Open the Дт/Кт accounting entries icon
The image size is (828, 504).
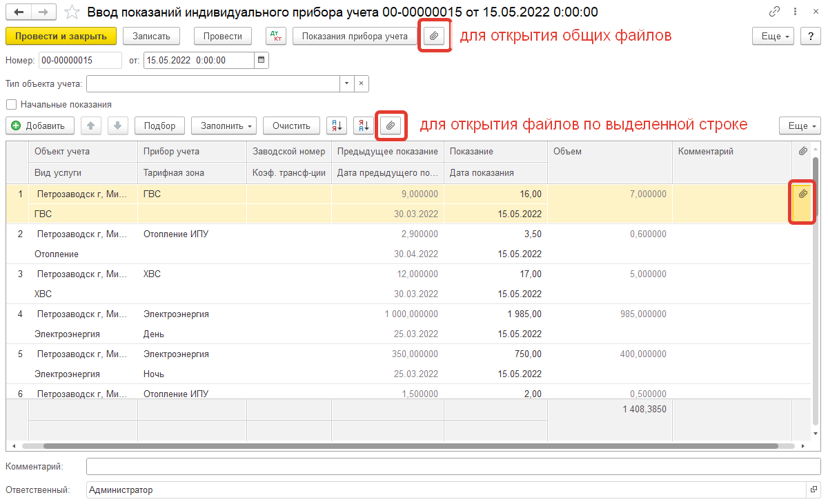tap(276, 37)
